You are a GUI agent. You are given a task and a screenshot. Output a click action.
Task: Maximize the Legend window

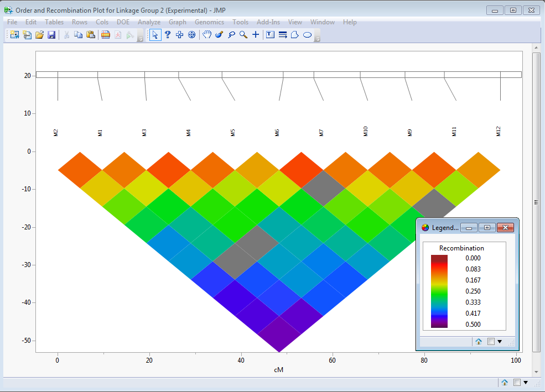point(487,228)
